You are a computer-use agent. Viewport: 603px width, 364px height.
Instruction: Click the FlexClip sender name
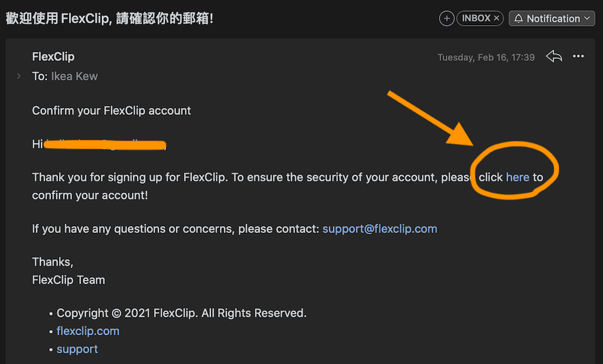pyautogui.click(x=53, y=56)
